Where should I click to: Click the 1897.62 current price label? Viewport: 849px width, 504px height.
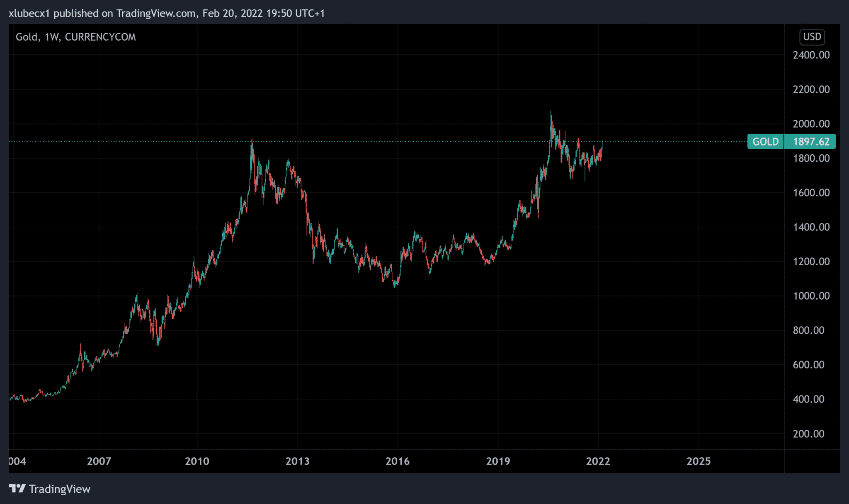pyautogui.click(x=811, y=142)
